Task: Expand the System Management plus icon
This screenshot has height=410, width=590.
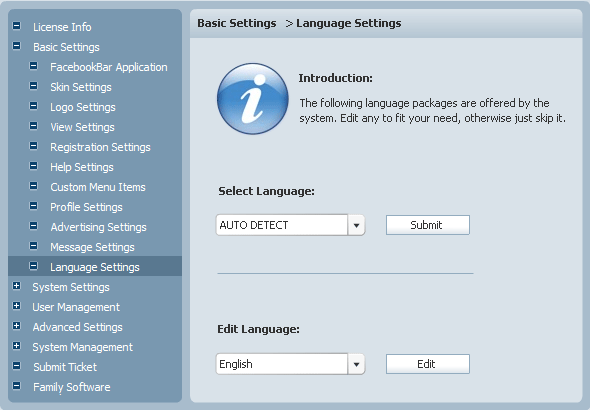Action: click(x=17, y=346)
